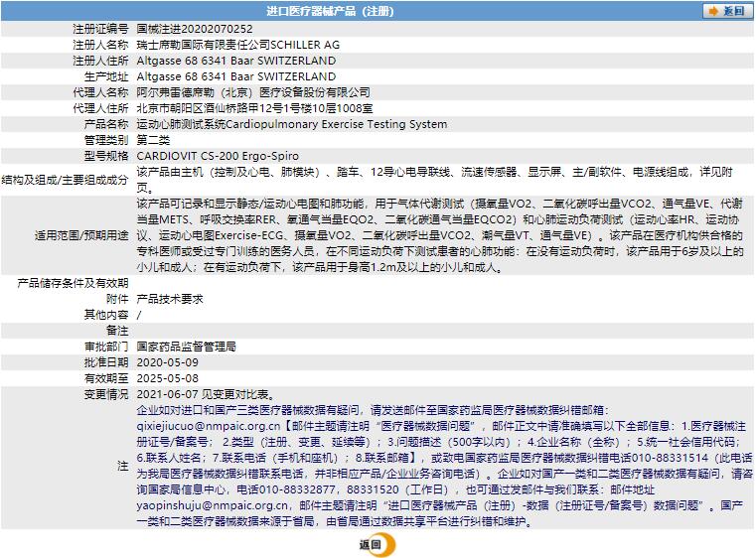Click the header title 进口医疗器械产品（注册）
The height and width of the screenshot is (558, 756).
[x=330, y=11]
